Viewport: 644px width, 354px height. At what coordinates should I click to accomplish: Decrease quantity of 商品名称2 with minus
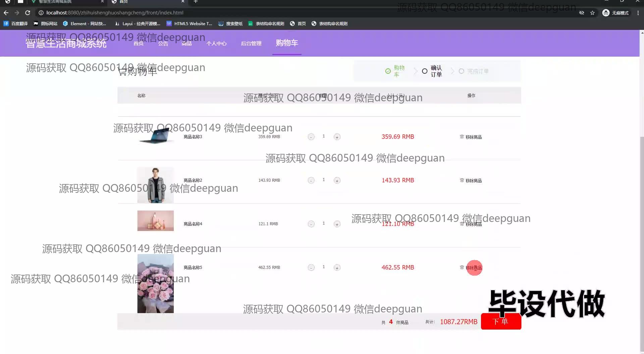point(311,180)
